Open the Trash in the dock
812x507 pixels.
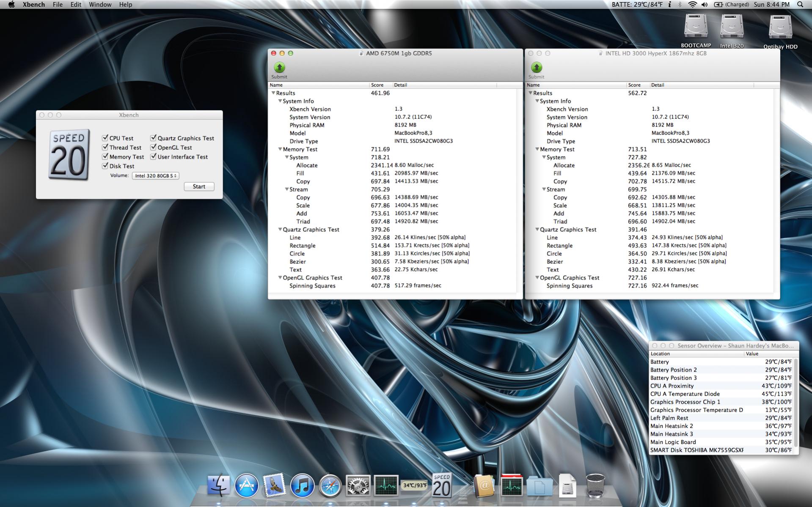coord(595,485)
